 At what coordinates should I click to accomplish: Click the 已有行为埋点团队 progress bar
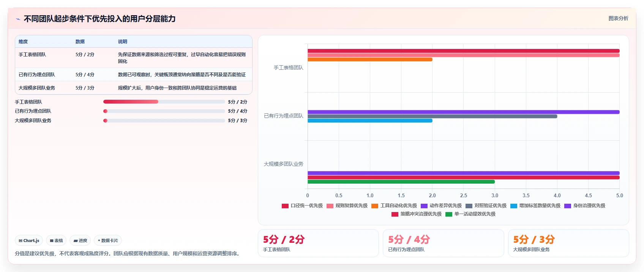164,111
